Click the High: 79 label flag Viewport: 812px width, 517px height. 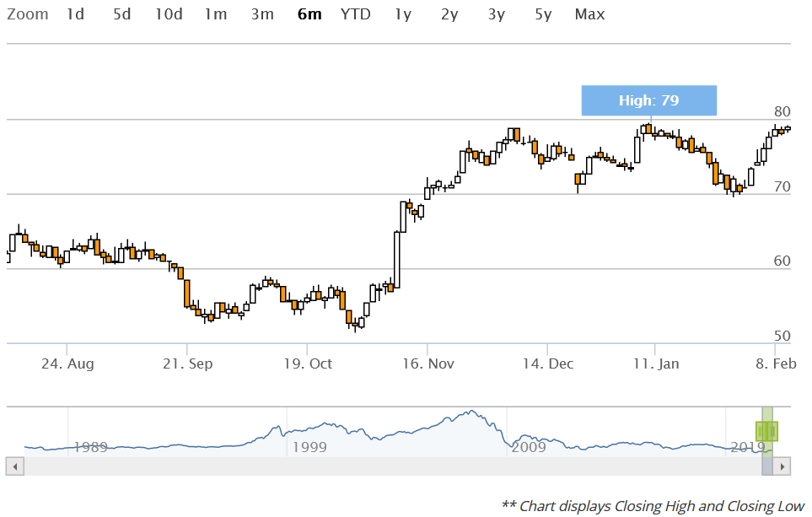648,101
